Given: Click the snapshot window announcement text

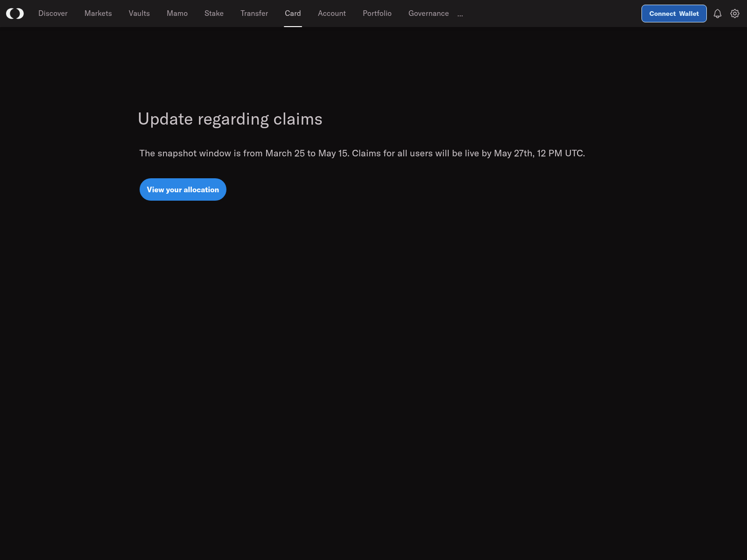Looking at the screenshot, I should (x=362, y=153).
